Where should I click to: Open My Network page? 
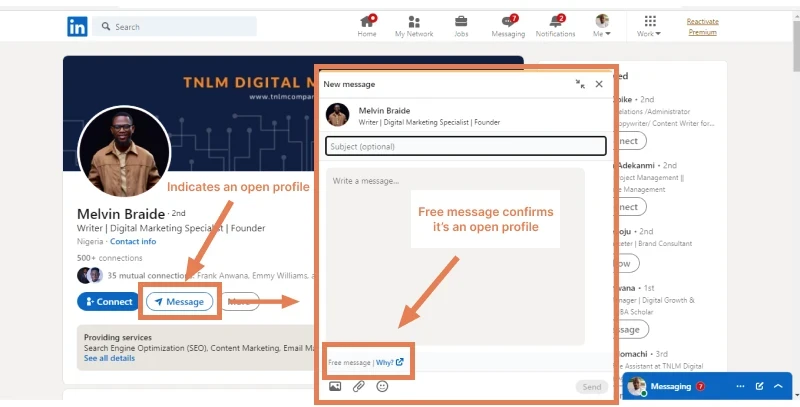click(414, 27)
